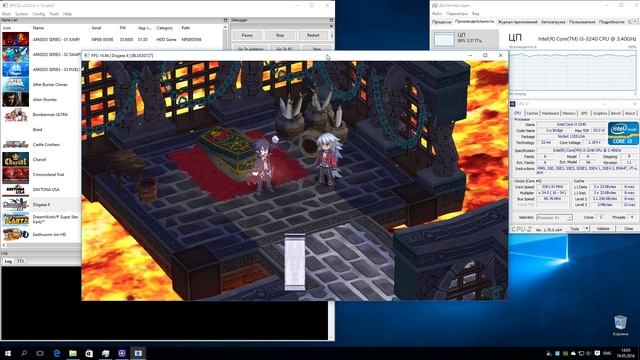Open the Config menu in RPCS3
Viewport: 640px width, 360px height.
point(39,14)
